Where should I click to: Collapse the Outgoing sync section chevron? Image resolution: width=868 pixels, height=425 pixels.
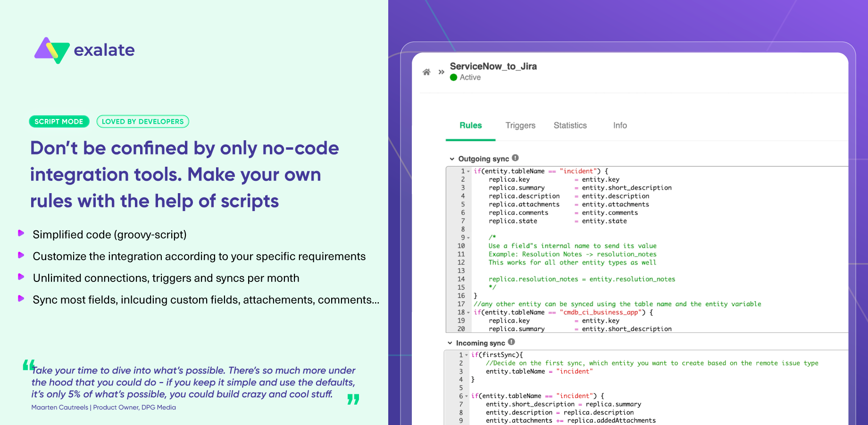[x=452, y=159]
